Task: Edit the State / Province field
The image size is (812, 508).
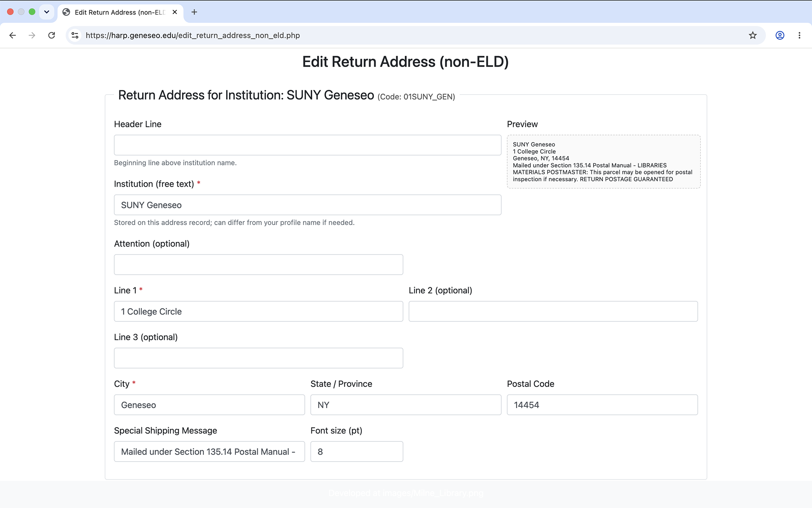Action: (406, 405)
